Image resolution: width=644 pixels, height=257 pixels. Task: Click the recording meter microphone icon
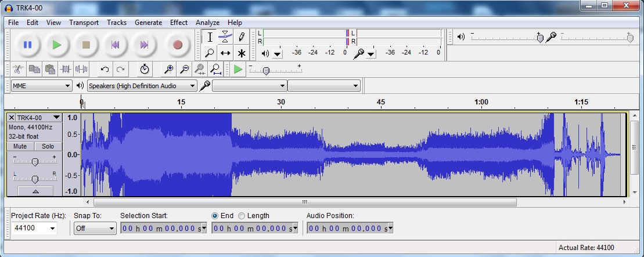click(358, 53)
